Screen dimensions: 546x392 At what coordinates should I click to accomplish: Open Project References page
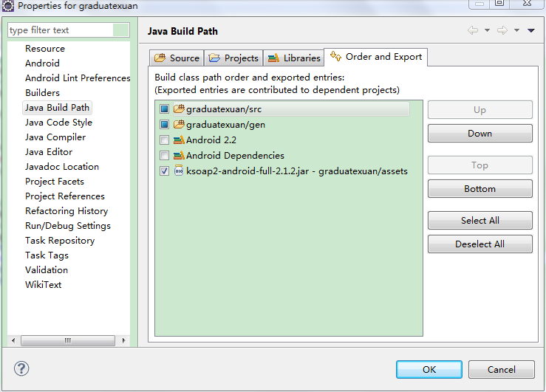(65, 196)
